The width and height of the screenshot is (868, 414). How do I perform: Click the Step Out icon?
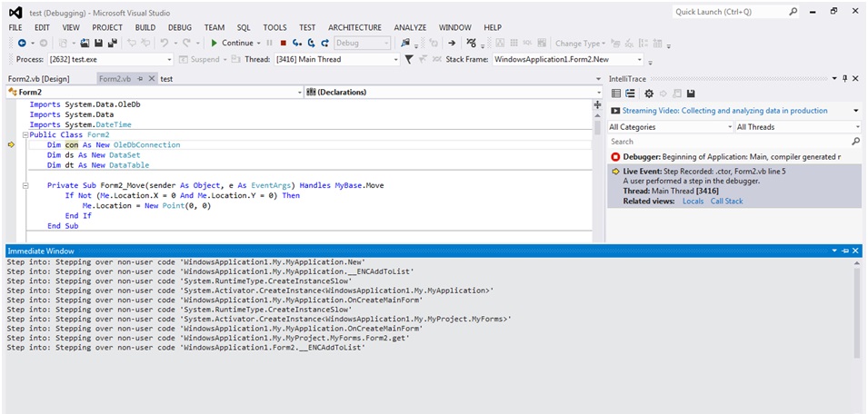324,43
